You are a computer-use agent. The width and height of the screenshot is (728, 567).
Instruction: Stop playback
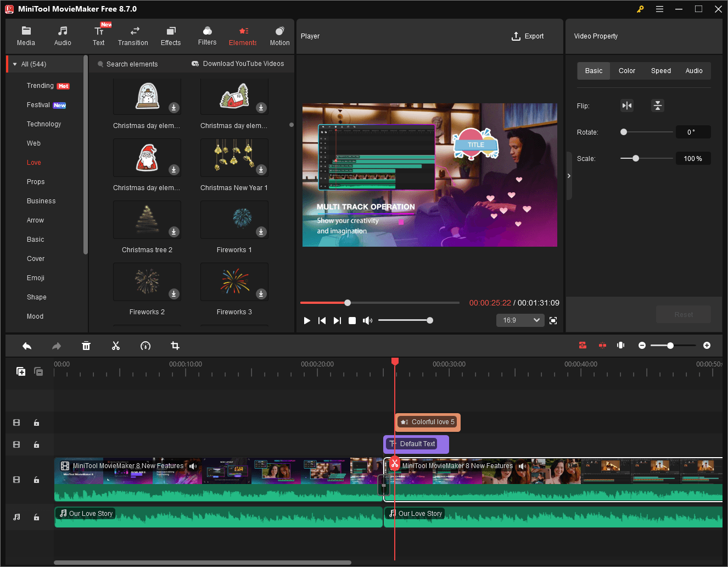tap(352, 320)
